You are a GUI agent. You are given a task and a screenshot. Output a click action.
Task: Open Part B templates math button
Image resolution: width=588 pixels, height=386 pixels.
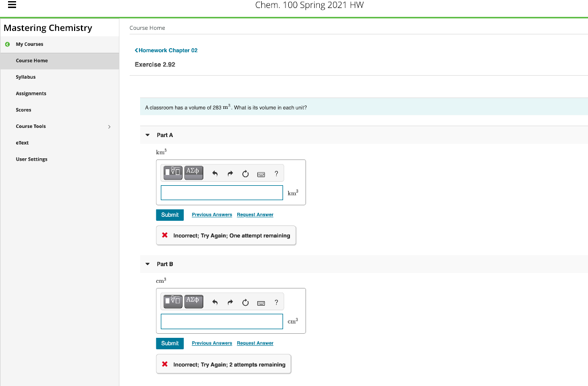pyautogui.click(x=173, y=301)
